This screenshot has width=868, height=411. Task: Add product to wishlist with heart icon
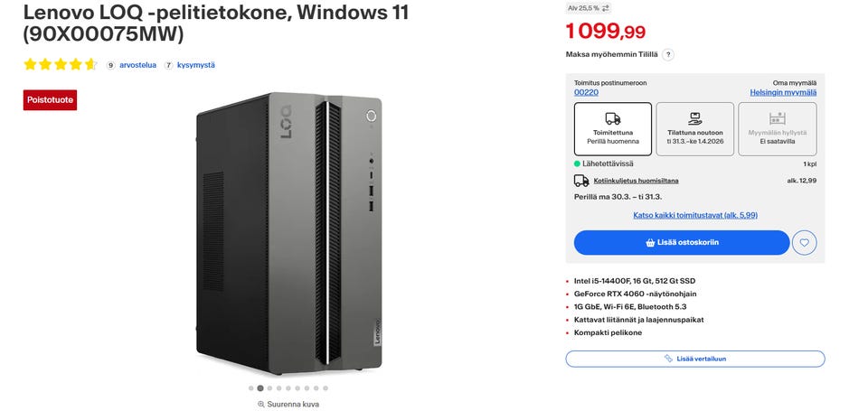pos(804,242)
